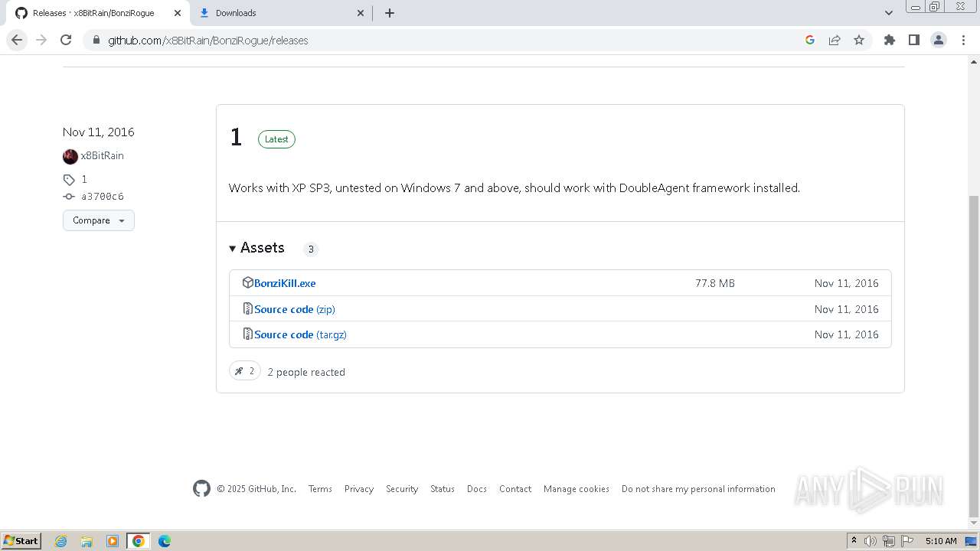Open the Status footer link

point(443,489)
